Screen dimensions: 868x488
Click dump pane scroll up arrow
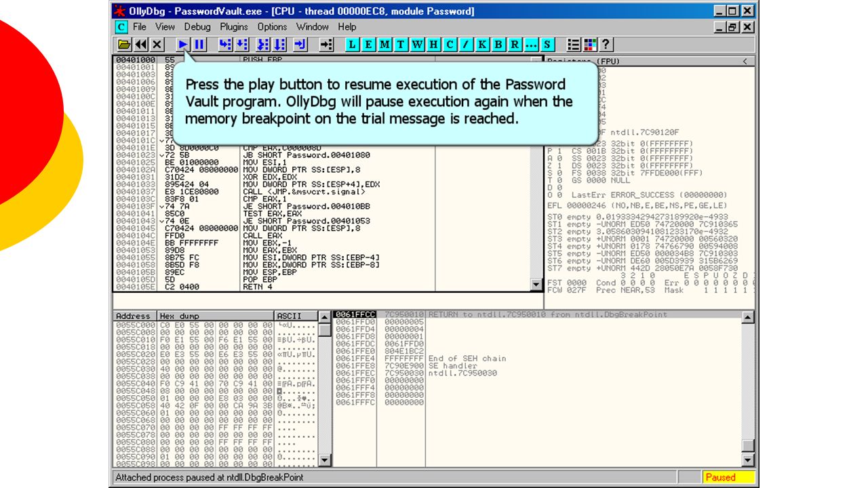(325, 317)
